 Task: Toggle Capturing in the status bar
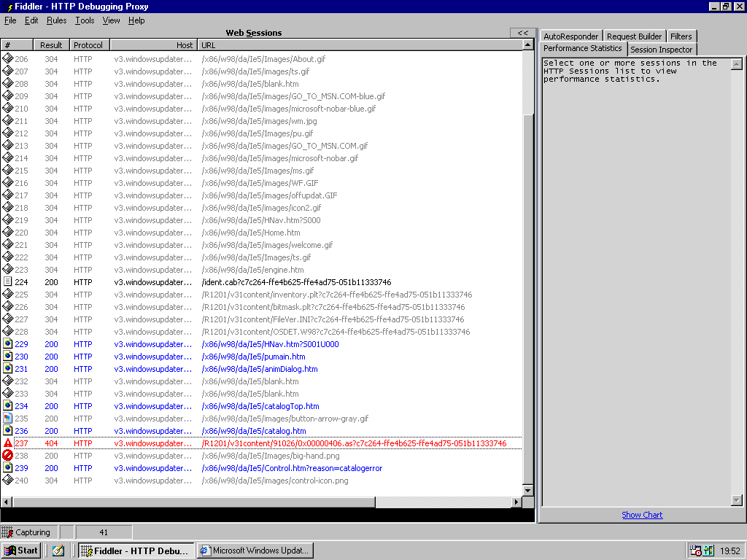[29, 532]
